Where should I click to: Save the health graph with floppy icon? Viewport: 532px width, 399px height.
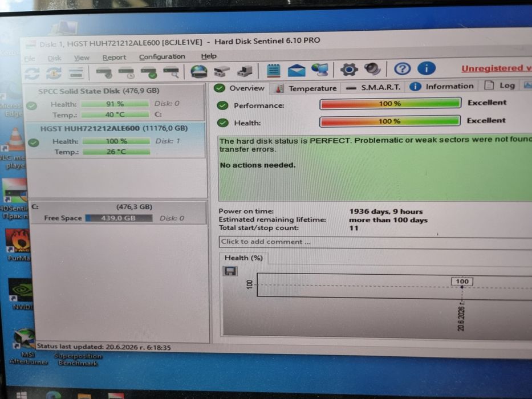(230, 271)
